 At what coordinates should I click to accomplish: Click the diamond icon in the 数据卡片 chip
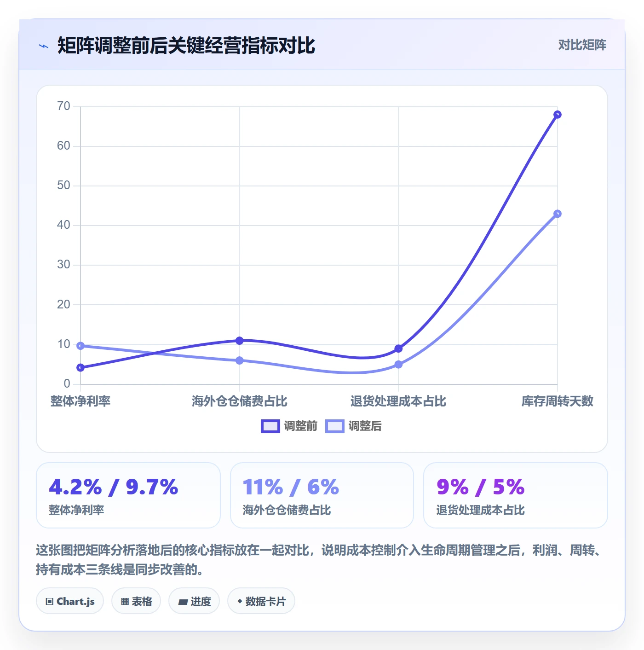[x=240, y=601]
